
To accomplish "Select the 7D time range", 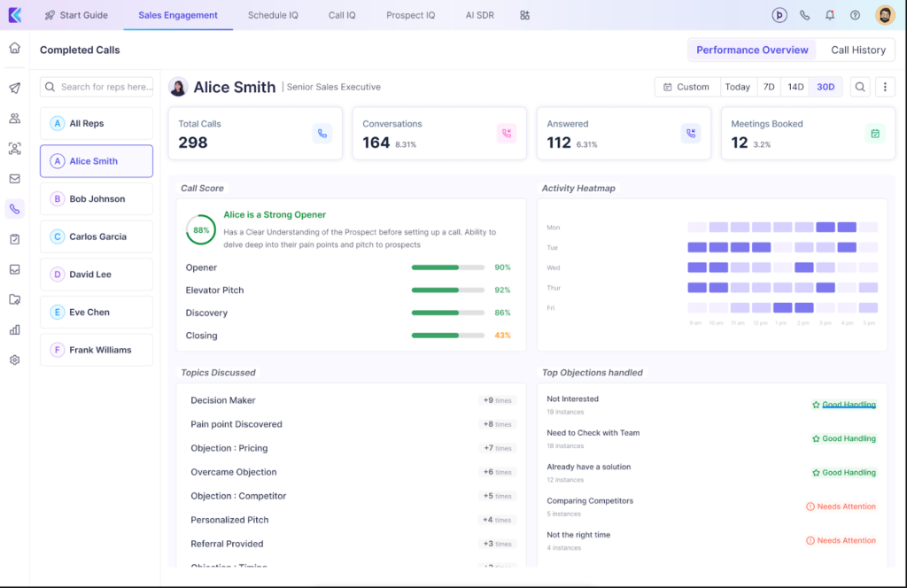I will pyautogui.click(x=769, y=87).
